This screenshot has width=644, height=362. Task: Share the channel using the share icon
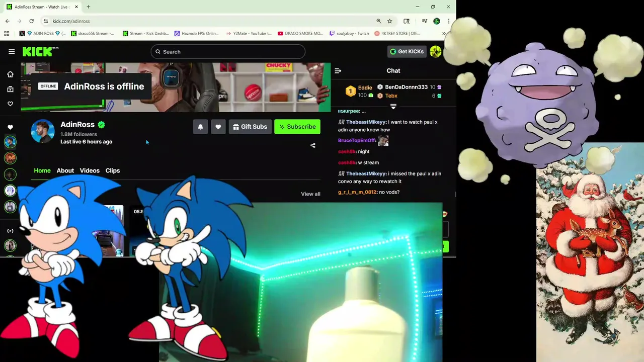(313, 145)
